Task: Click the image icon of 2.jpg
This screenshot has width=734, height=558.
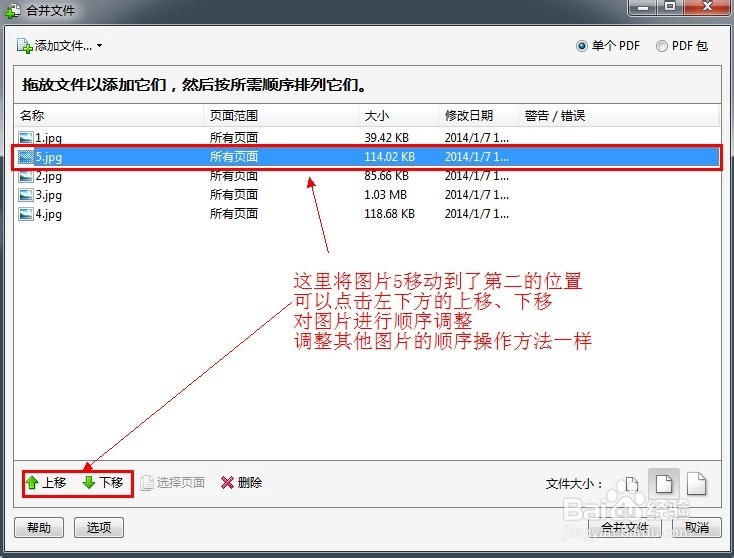Action: coord(26,176)
